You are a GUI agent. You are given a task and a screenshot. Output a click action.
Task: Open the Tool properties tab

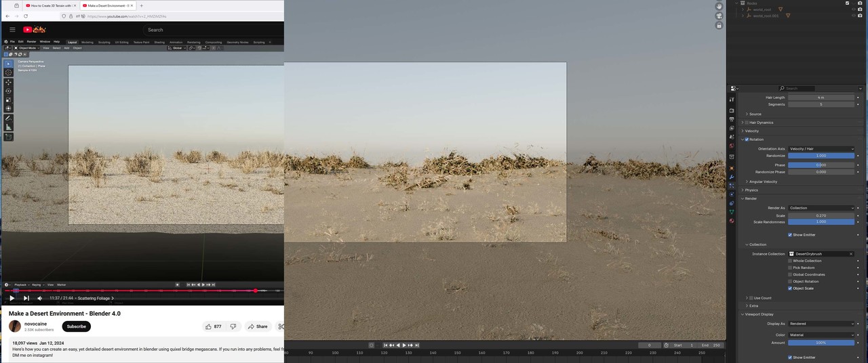(x=732, y=100)
